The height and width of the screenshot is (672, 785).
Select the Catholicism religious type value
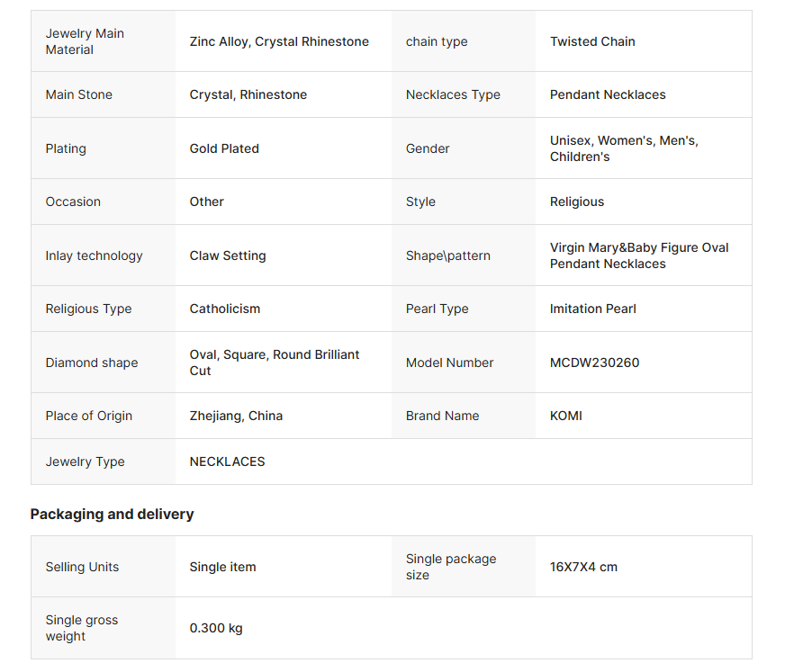[x=225, y=309]
